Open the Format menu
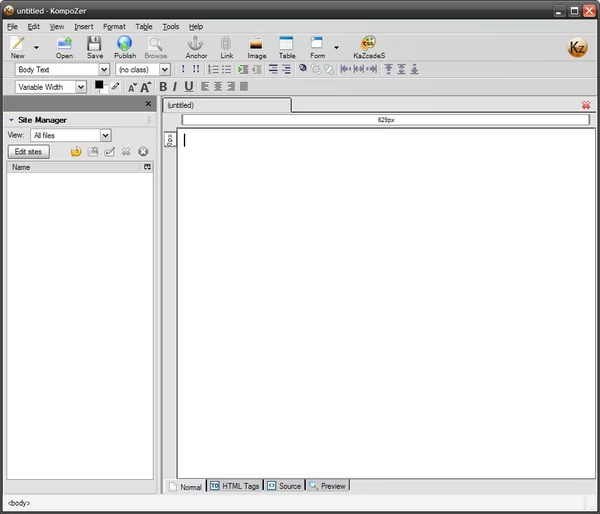 114,27
